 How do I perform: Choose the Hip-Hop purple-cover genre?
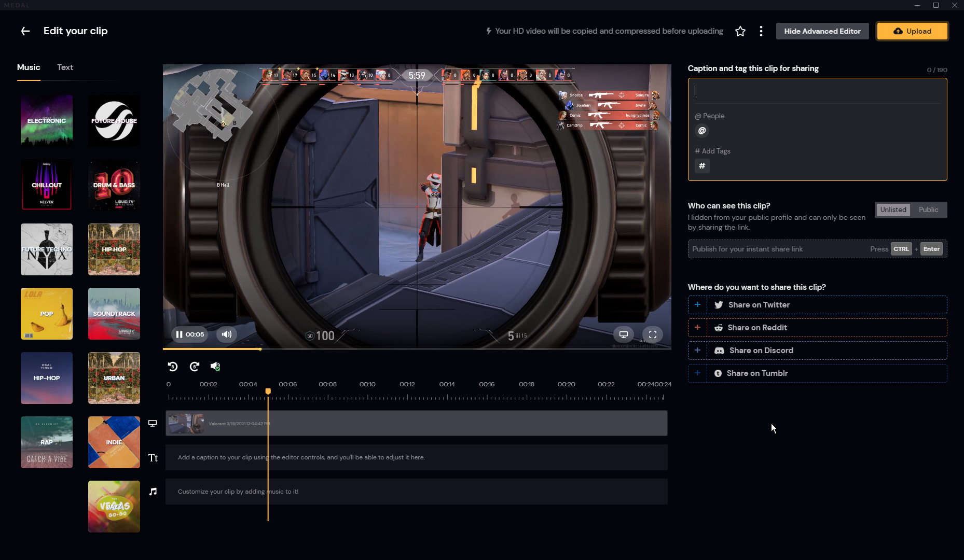pos(47,378)
